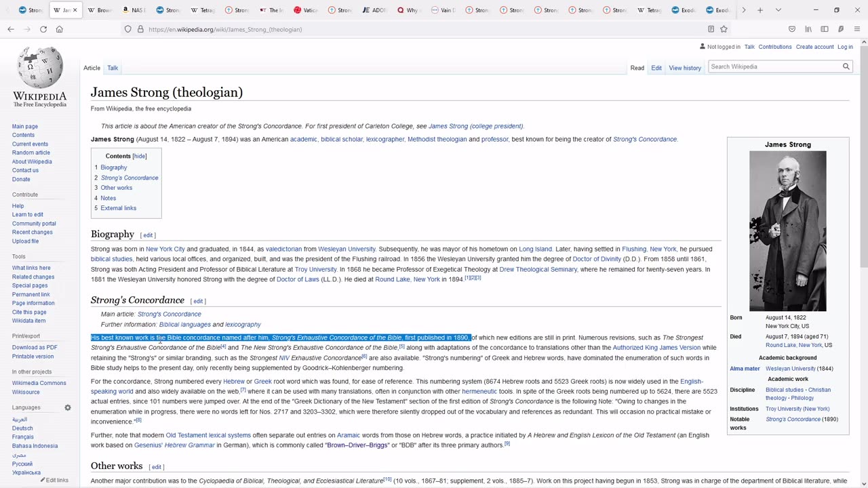Switch language to Deutsch

pos(22,428)
